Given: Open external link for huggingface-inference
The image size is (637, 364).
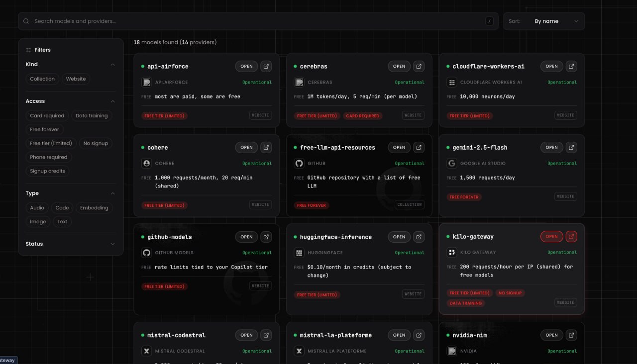Looking at the screenshot, I should click(x=419, y=237).
